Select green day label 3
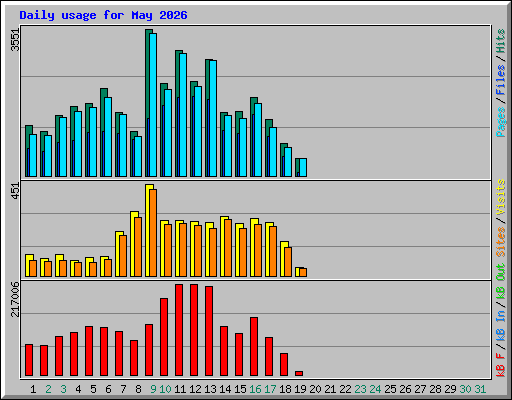 point(63,389)
